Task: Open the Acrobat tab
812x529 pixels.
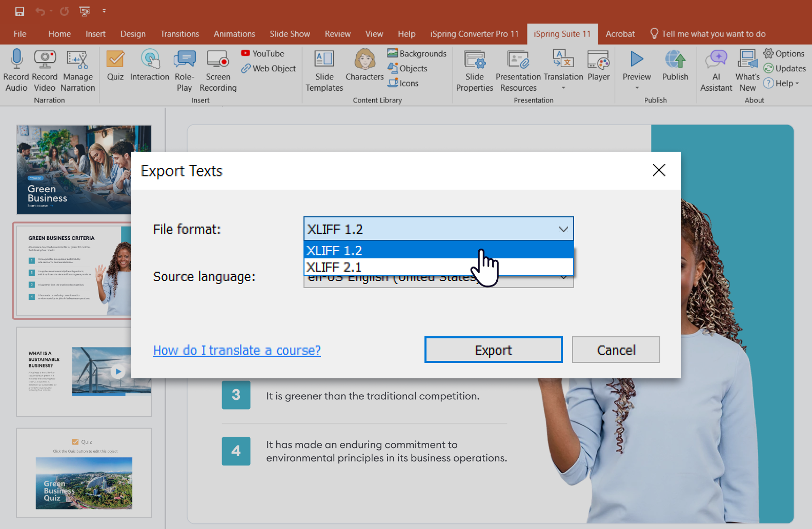Action: coord(620,34)
